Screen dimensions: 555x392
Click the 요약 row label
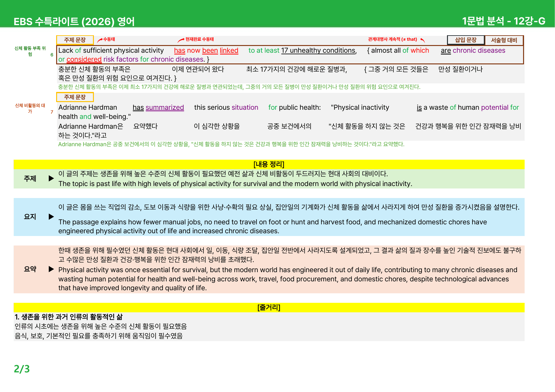pyautogui.click(x=30, y=269)
